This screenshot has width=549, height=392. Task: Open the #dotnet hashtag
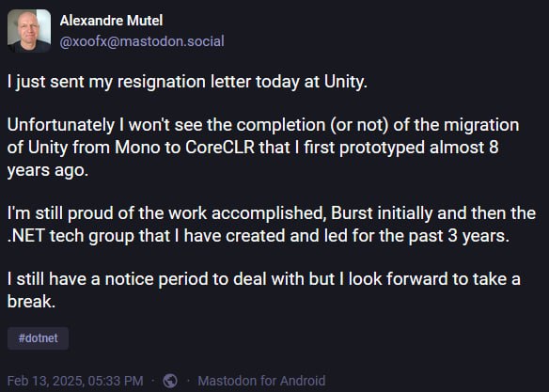coord(39,338)
